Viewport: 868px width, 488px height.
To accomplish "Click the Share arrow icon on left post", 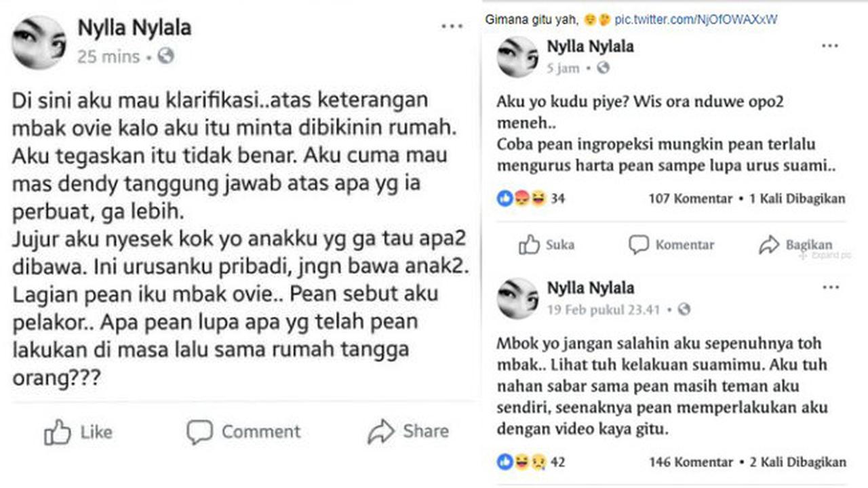I will [x=381, y=431].
